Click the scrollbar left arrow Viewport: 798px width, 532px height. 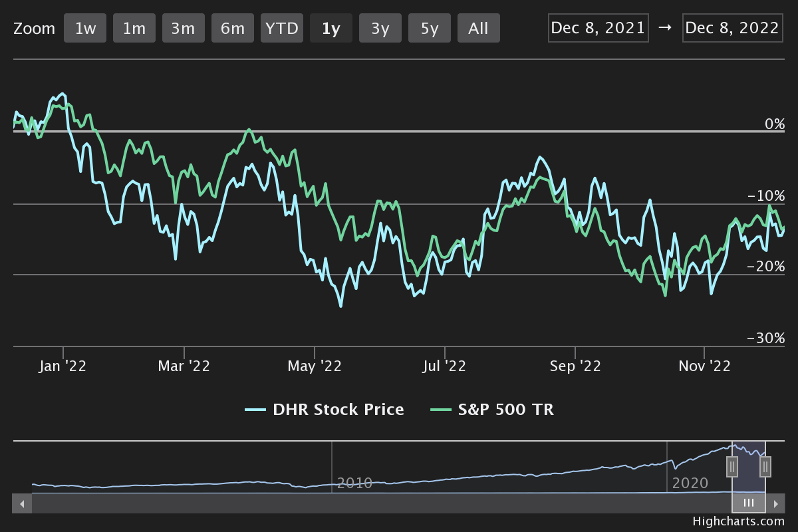(22, 503)
